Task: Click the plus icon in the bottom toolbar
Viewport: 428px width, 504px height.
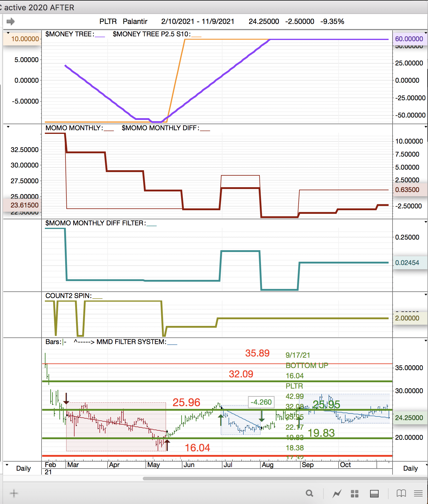Action: point(14,493)
